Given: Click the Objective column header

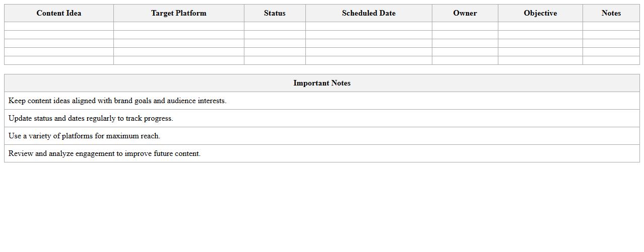Looking at the screenshot, I should (x=540, y=13).
